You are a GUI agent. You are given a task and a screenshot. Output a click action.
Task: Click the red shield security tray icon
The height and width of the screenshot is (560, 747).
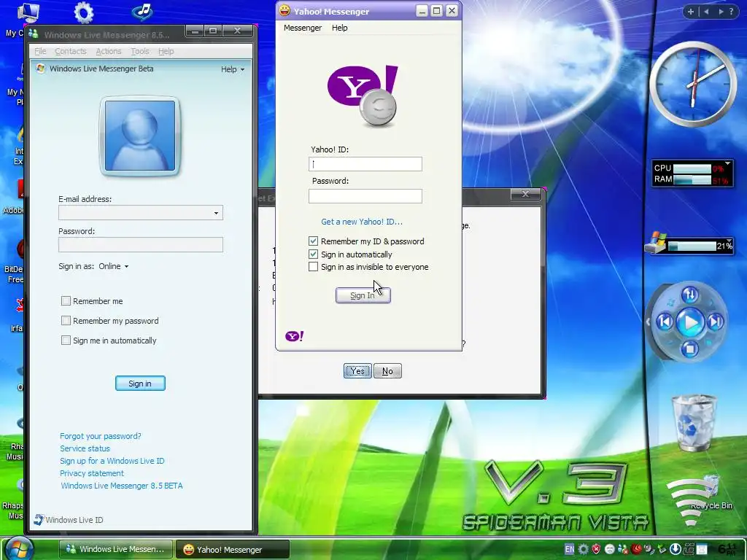[596, 549]
